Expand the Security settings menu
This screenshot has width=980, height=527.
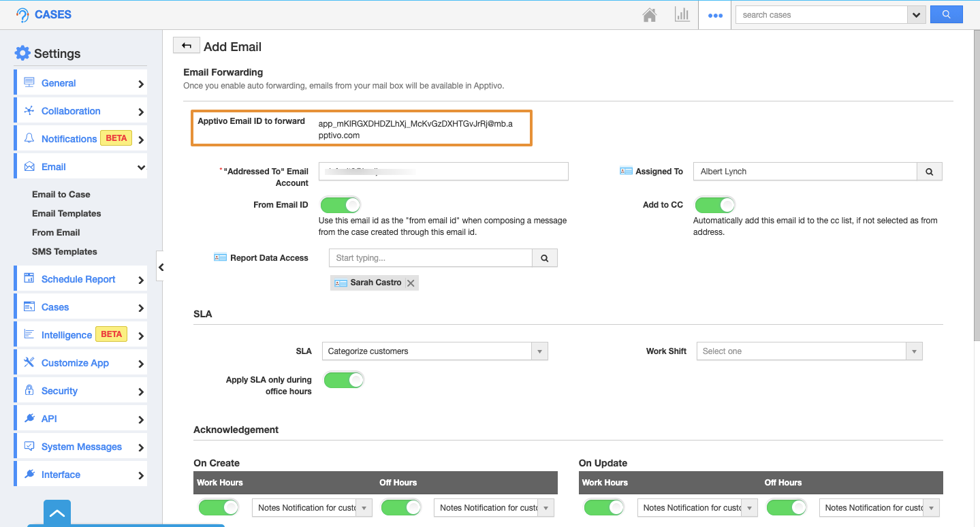click(x=80, y=391)
